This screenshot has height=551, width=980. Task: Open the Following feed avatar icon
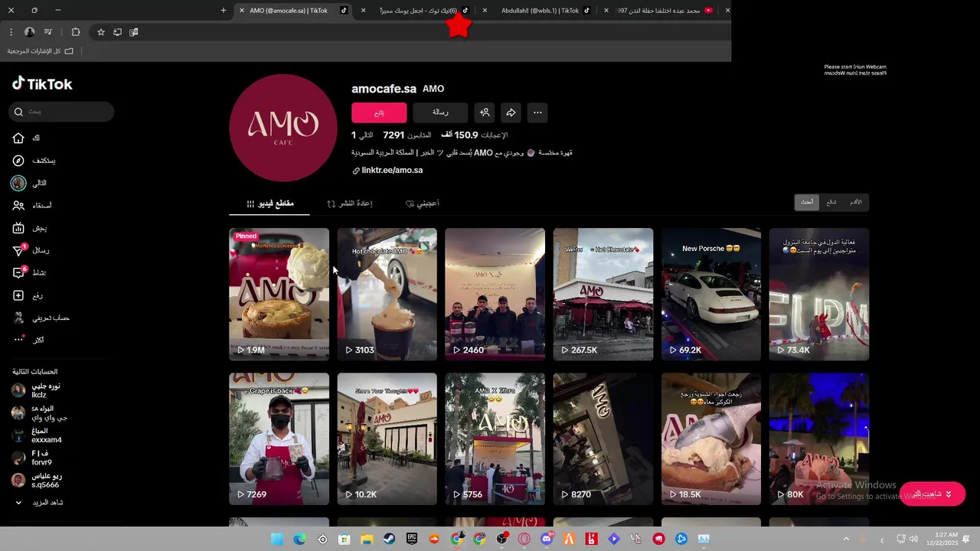18,183
